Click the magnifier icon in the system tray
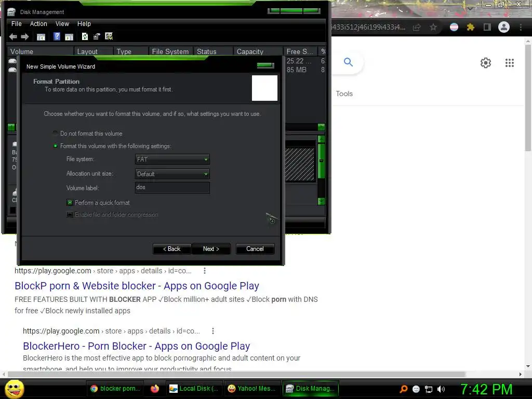This screenshot has width=532, height=399. click(403, 389)
